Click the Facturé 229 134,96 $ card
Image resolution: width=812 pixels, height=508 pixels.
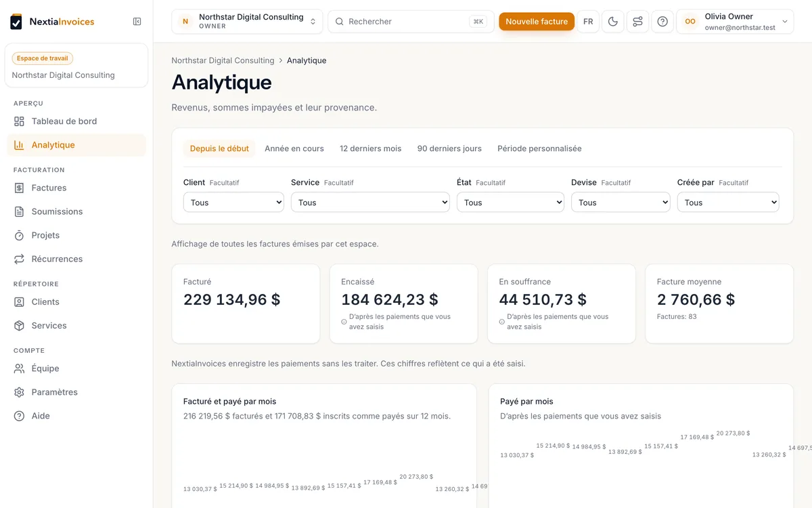pos(246,303)
